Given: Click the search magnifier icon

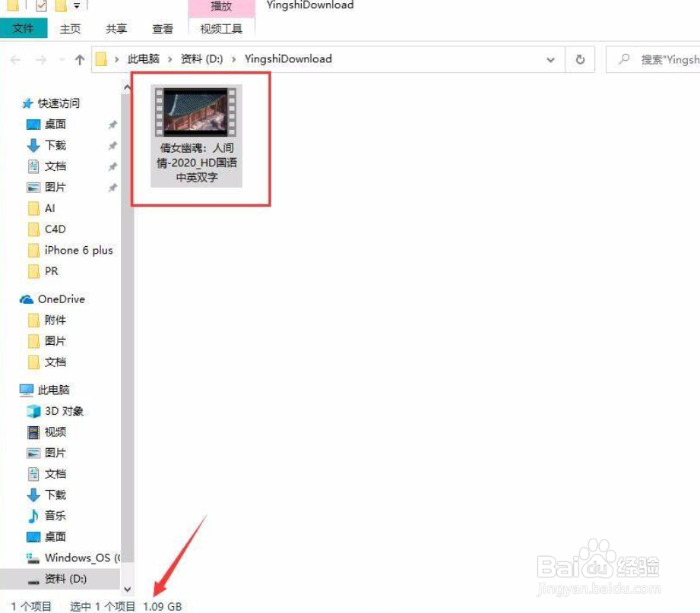Looking at the screenshot, I should coord(624,59).
